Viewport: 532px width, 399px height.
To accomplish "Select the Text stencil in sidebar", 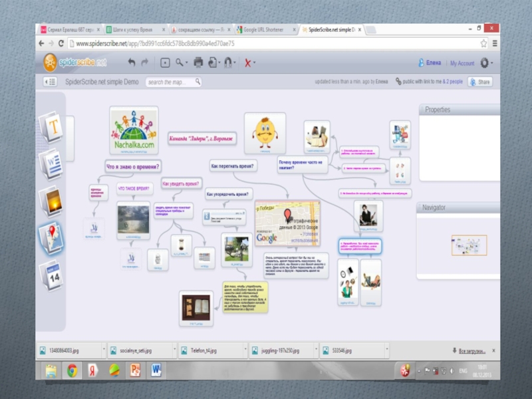I will coord(52,126).
